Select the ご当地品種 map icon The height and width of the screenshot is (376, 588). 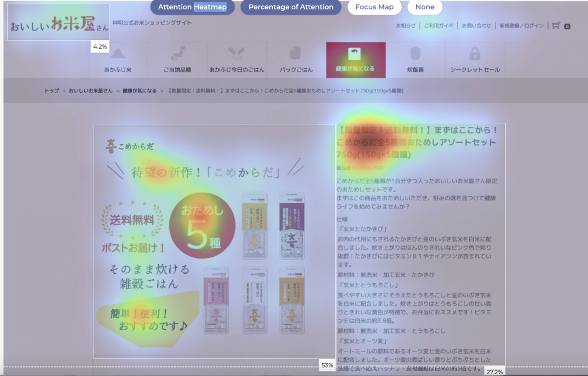[x=177, y=54]
